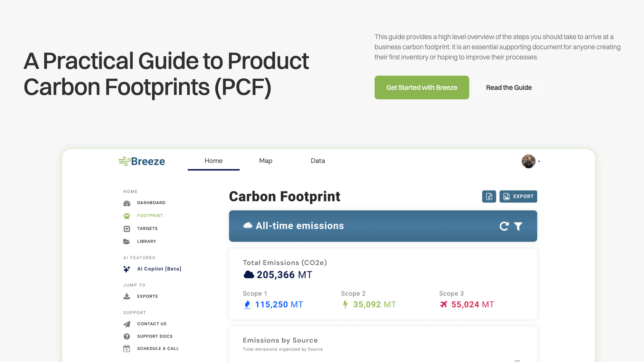Screen dimensions: 644x362
Task: Click Contact Us paper plane icon
Action: coord(127,324)
